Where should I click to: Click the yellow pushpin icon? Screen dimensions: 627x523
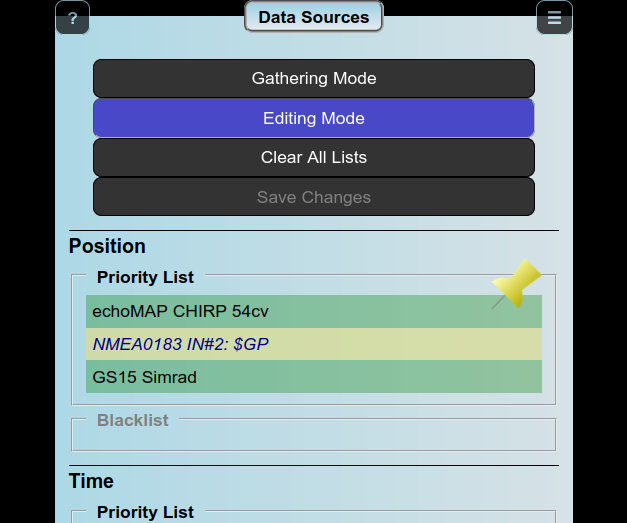tap(516, 284)
